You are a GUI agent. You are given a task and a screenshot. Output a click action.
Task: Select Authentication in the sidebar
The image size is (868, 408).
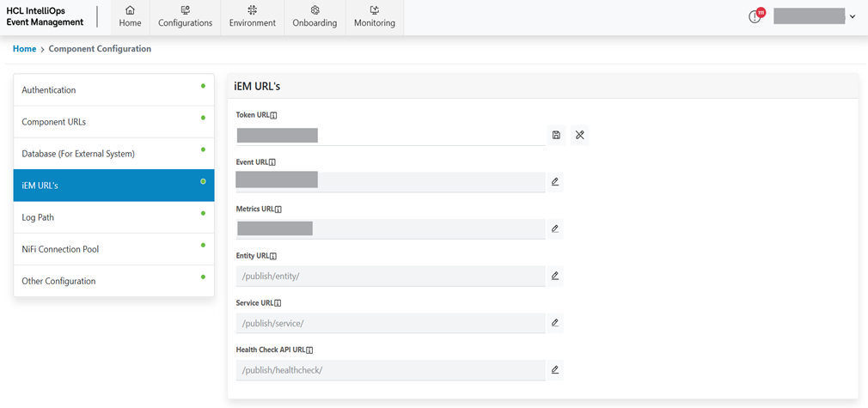(113, 90)
